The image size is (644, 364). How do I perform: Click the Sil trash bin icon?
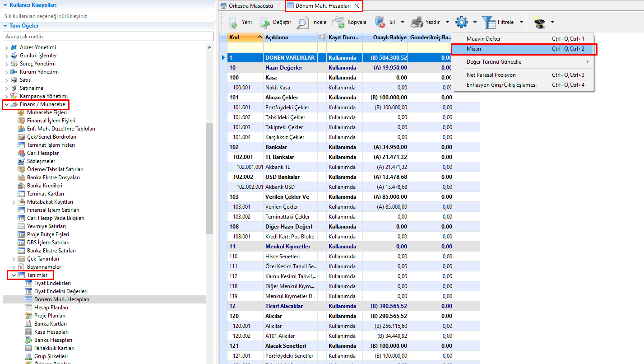[380, 22]
